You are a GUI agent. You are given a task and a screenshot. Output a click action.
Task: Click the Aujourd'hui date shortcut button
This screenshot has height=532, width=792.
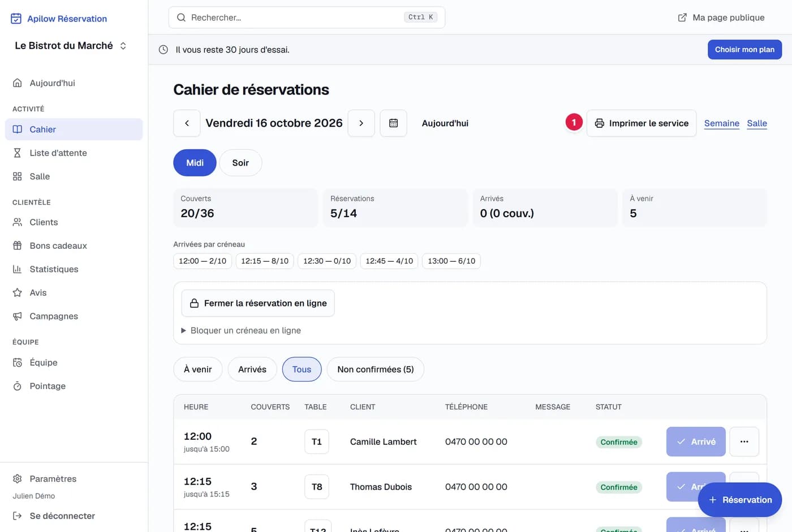point(445,123)
